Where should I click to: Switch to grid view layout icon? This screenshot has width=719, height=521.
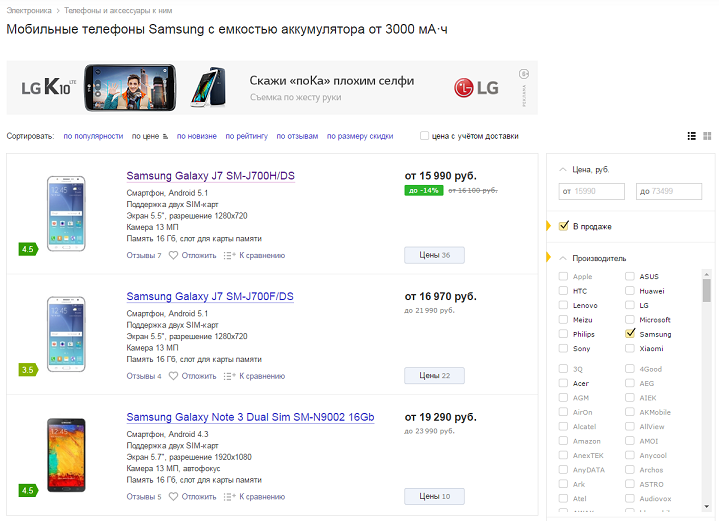707,136
